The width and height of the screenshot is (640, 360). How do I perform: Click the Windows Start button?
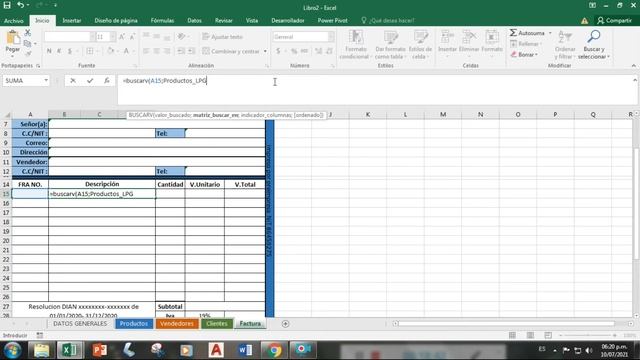13,350
